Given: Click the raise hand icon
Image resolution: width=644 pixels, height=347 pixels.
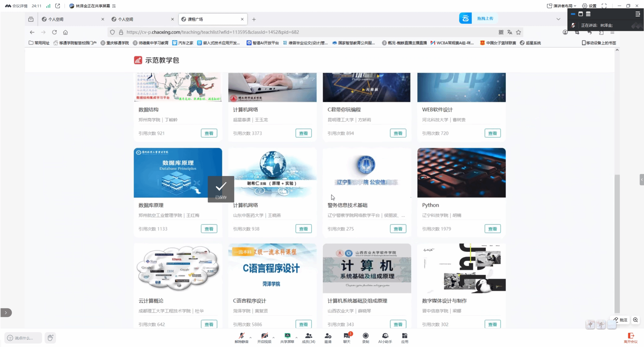Looking at the screenshot, I should coord(50,338).
